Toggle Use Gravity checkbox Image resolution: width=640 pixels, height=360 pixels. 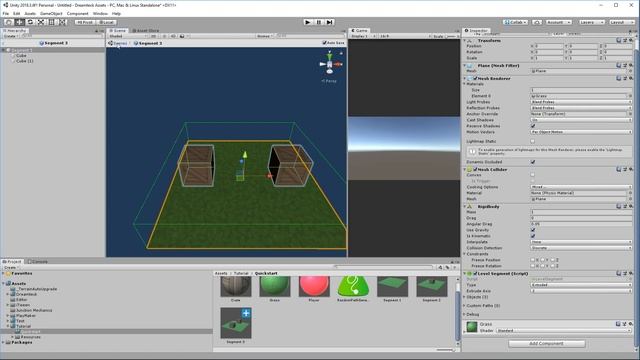click(533, 230)
